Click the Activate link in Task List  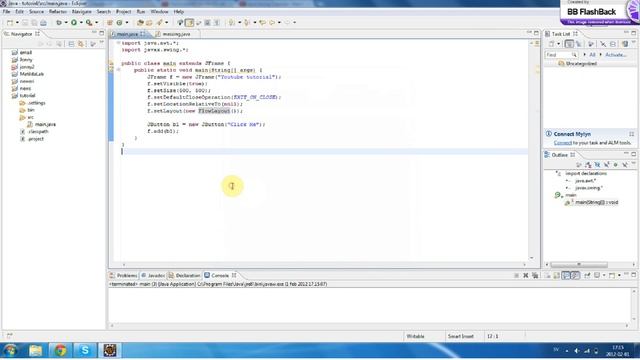[616, 55]
